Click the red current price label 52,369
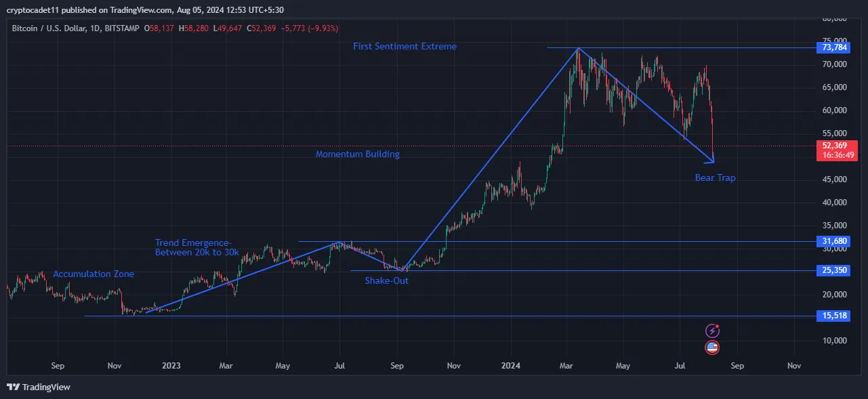The width and height of the screenshot is (868, 399). tap(836, 145)
